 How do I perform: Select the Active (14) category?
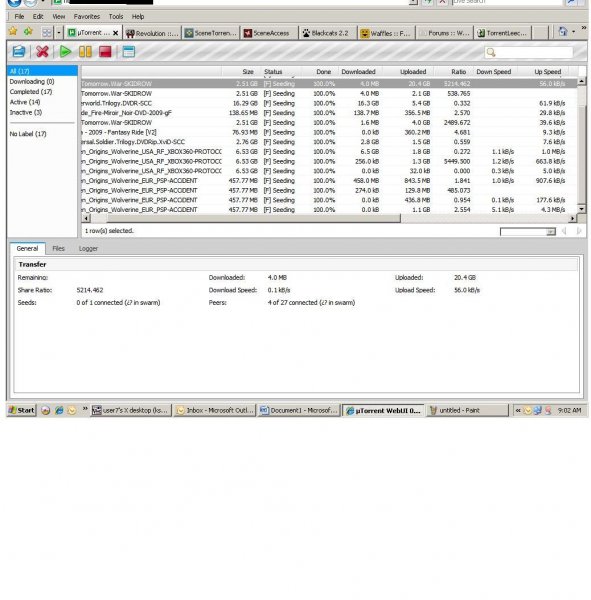pos(25,102)
